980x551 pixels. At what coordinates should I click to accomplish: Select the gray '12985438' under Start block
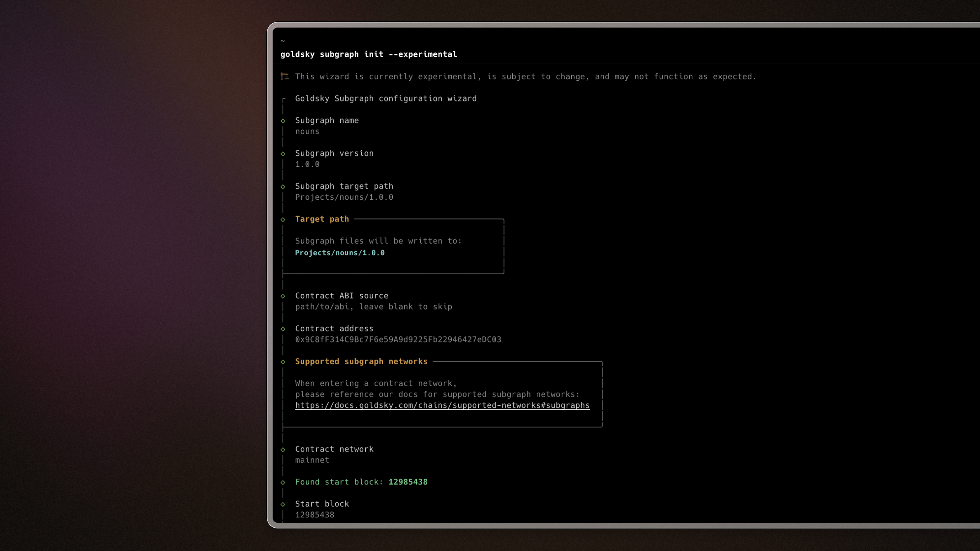point(315,515)
